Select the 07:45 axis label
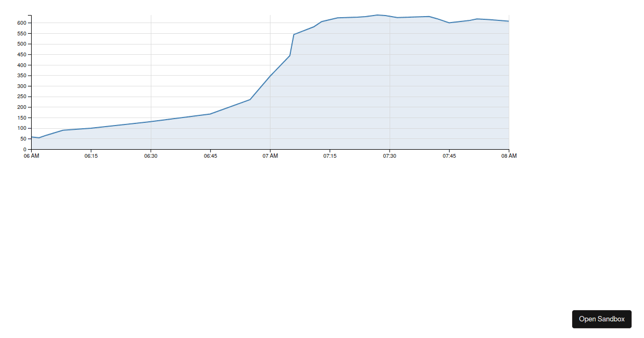Image resolution: width=644 pixels, height=338 pixels. tap(449, 156)
